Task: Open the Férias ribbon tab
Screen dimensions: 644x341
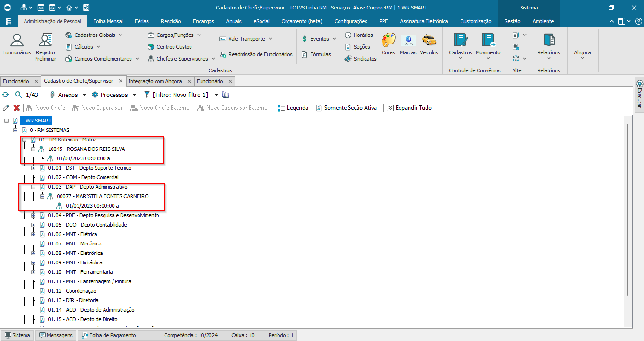Action: pyautogui.click(x=141, y=21)
